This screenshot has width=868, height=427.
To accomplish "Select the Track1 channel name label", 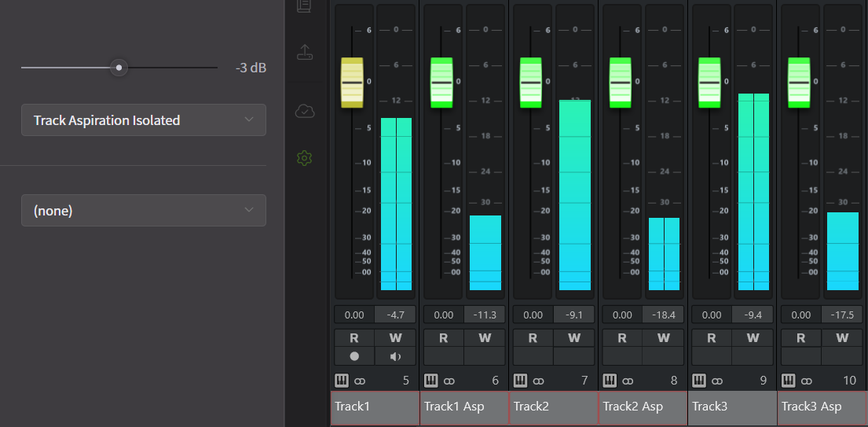I will [x=375, y=407].
